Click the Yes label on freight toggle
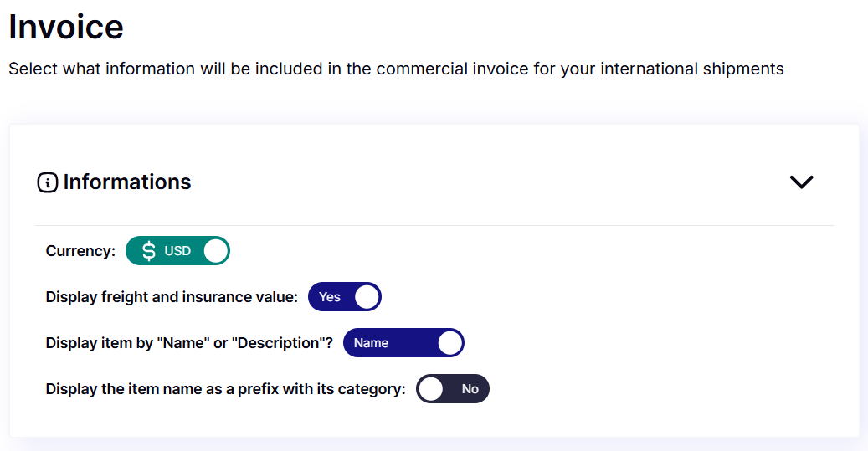This screenshot has width=868, height=451. [330, 297]
